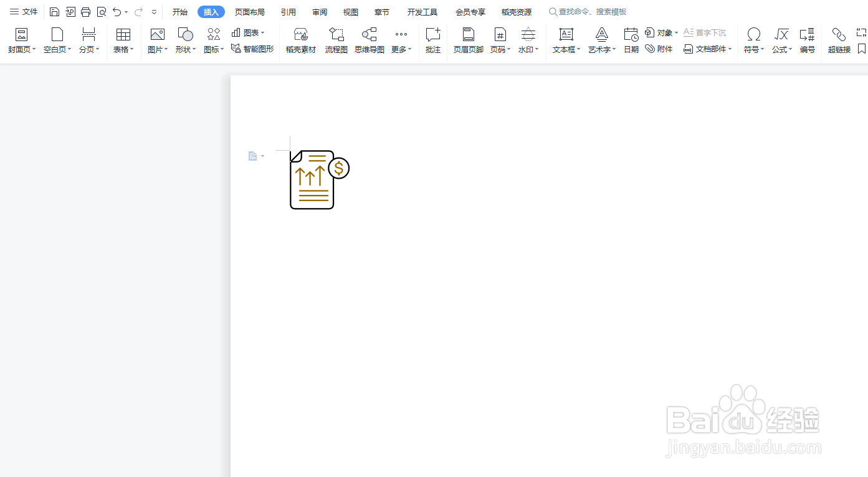
Task: Insert a 思维导图 mind map
Action: (x=370, y=40)
